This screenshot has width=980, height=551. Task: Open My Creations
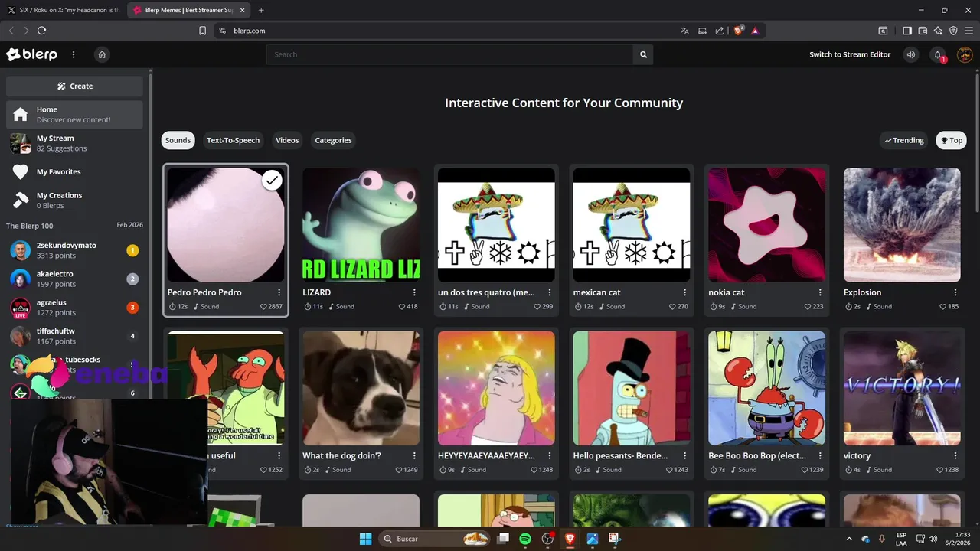coord(75,200)
